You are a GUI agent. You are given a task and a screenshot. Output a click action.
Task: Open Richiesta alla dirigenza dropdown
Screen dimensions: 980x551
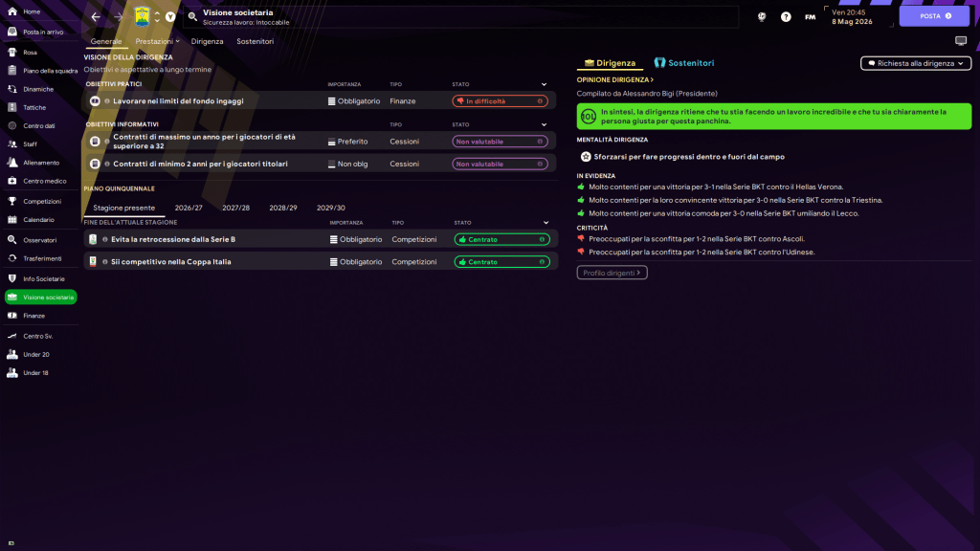click(x=916, y=63)
